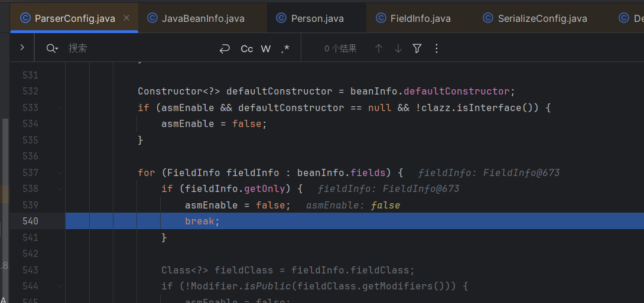The height and width of the screenshot is (303, 644).
Task: Toggle the Match Case (Cc) search option
Action: tap(247, 49)
